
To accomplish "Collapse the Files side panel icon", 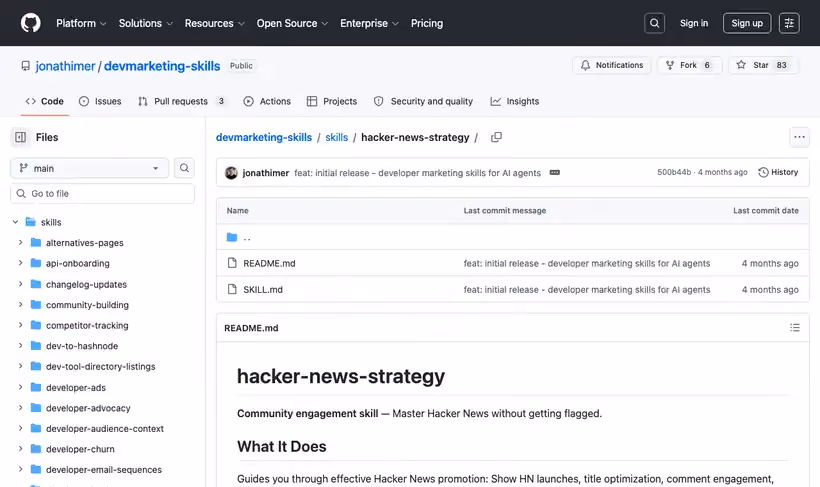I will point(20,137).
